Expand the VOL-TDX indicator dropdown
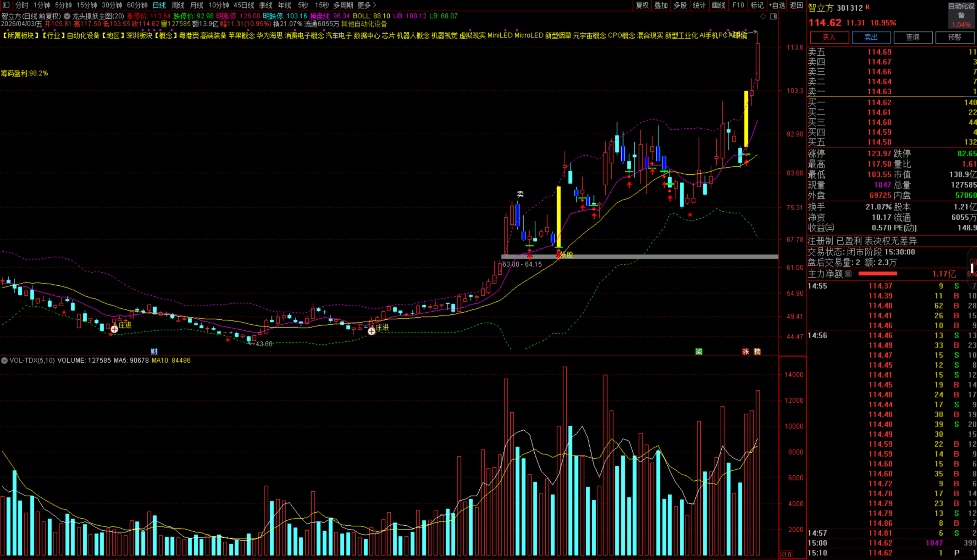Image resolution: width=977 pixels, height=560 pixels. click(4, 360)
